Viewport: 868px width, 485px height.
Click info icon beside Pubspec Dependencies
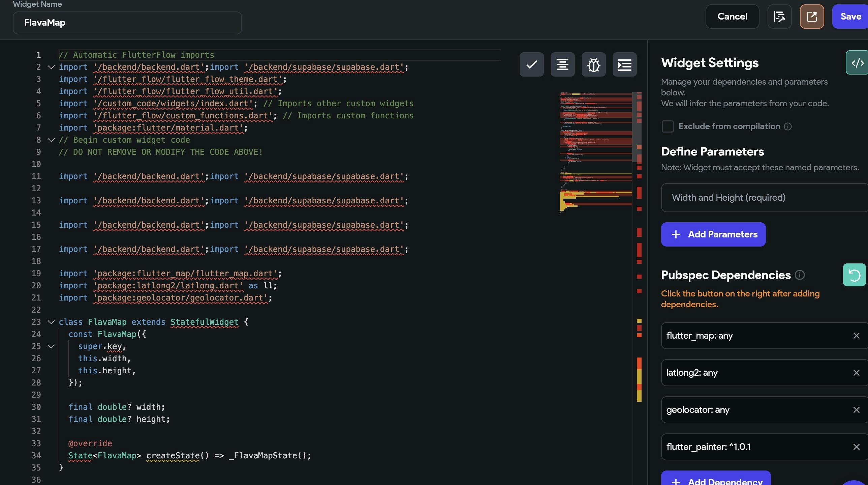tap(800, 275)
